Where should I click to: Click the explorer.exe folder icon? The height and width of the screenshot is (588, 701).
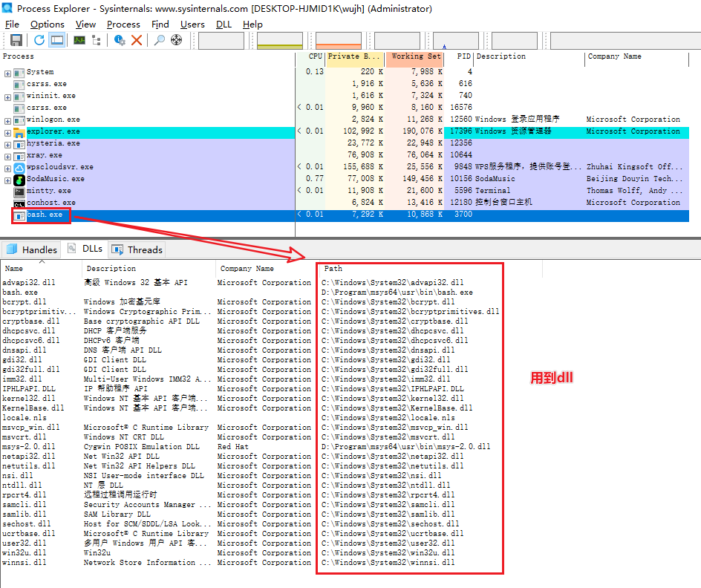pos(19,132)
